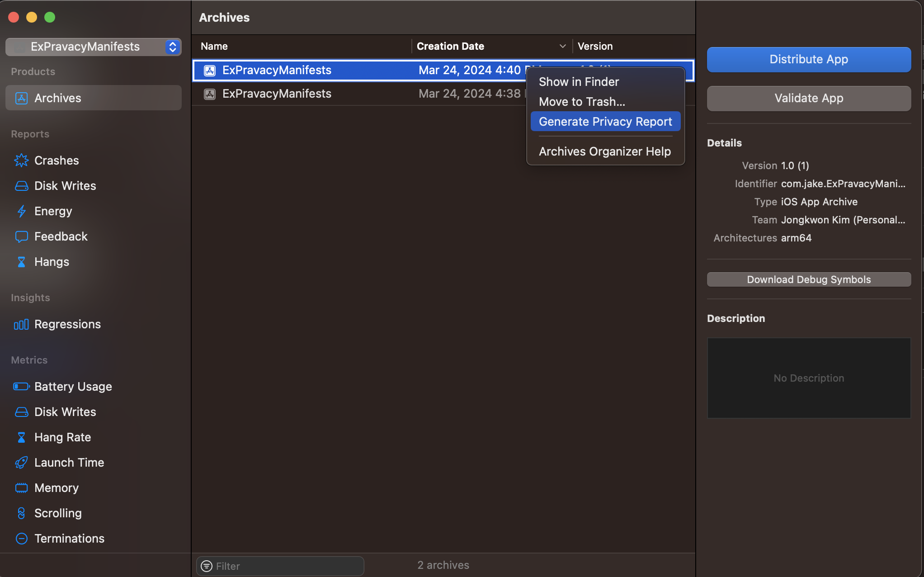Open the ExPravacyManifests product selector dropdown
This screenshot has height=577, width=924.
pos(172,47)
